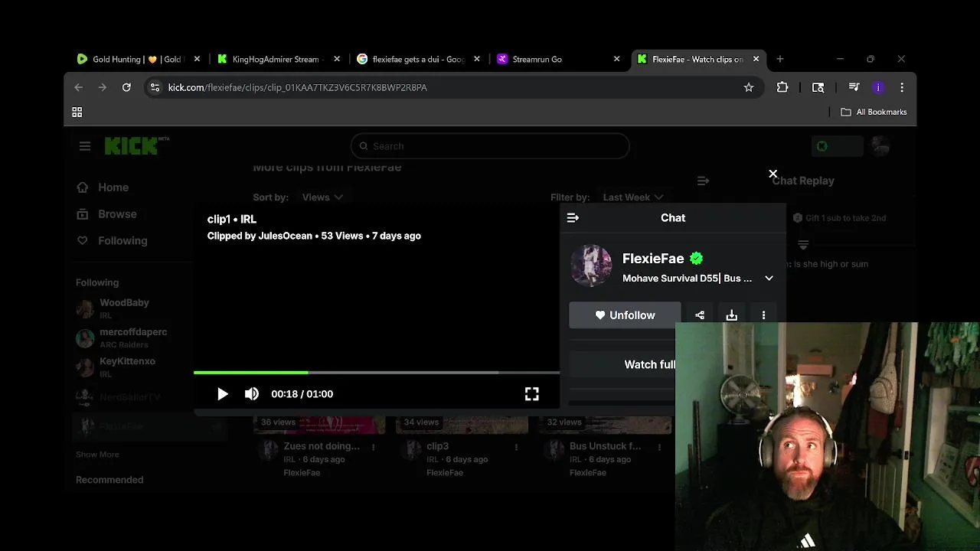Switch to Gold Hunting browser tab
This screenshot has width=980, height=551.
[x=136, y=59]
